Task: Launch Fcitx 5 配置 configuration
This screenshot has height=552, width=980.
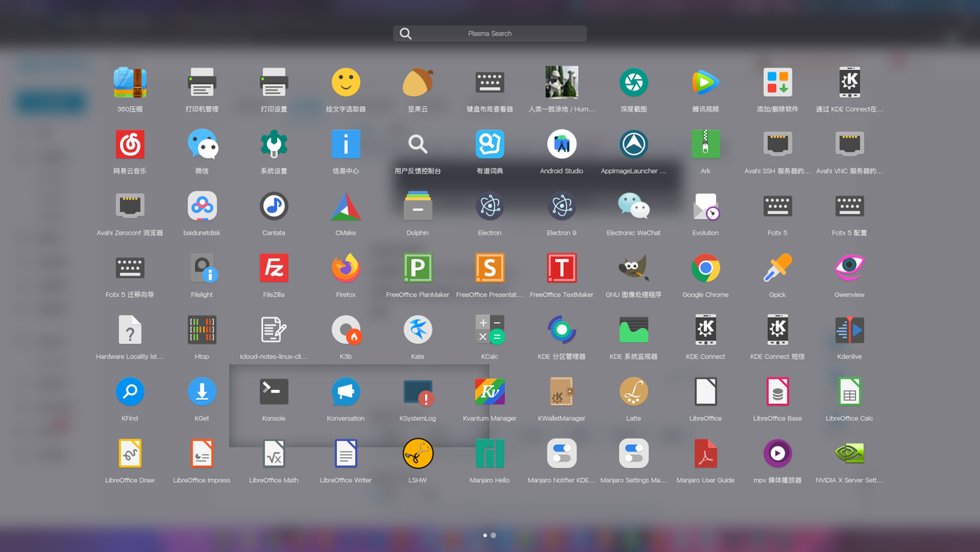Action: click(849, 206)
